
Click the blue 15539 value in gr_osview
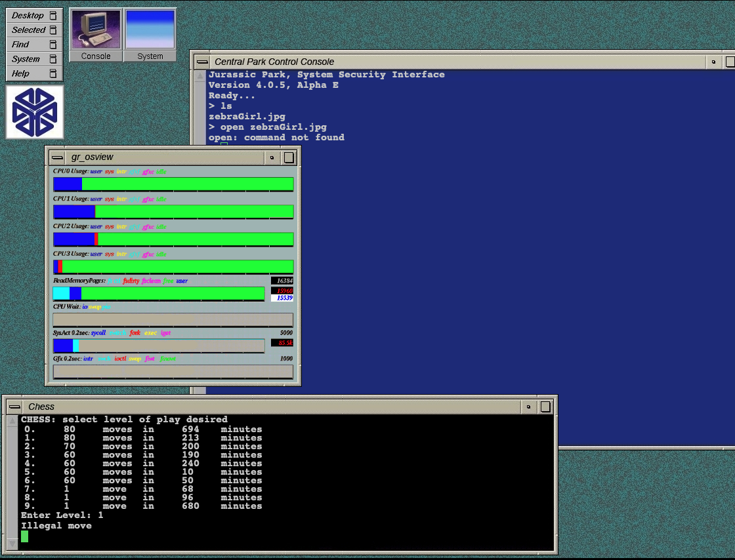pyautogui.click(x=282, y=298)
